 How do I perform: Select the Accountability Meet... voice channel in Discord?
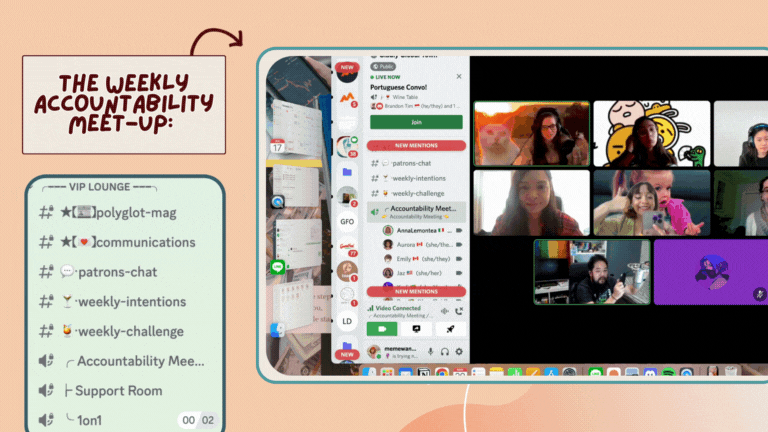click(x=416, y=212)
